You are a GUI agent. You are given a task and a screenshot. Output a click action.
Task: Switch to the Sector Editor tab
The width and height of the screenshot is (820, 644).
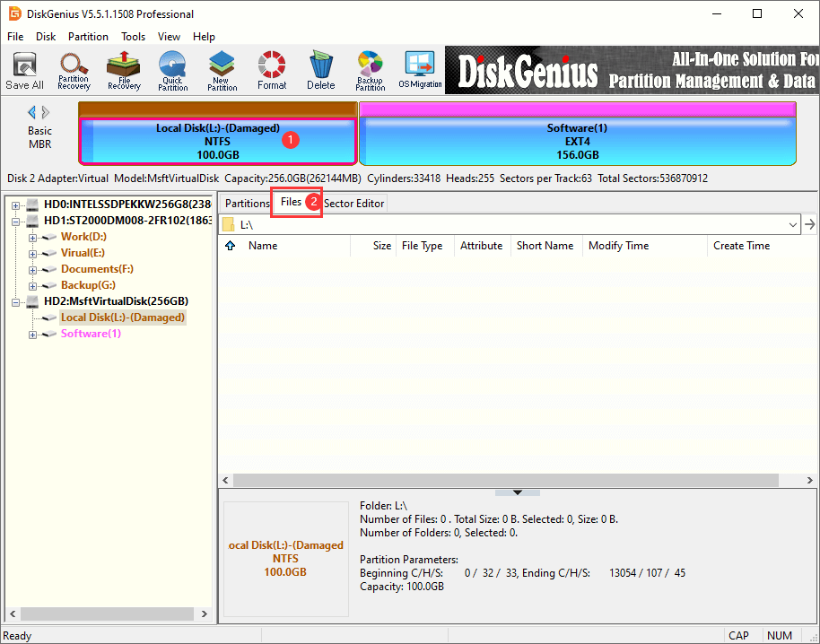[354, 204]
